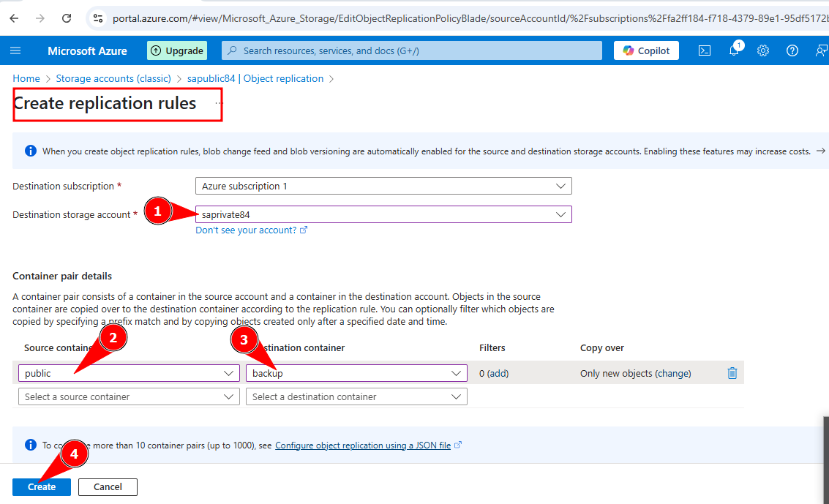Go to sapublic84 | Object replication breadcrumb
This screenshot has width=829, height=504.
(x=255, y=78)
